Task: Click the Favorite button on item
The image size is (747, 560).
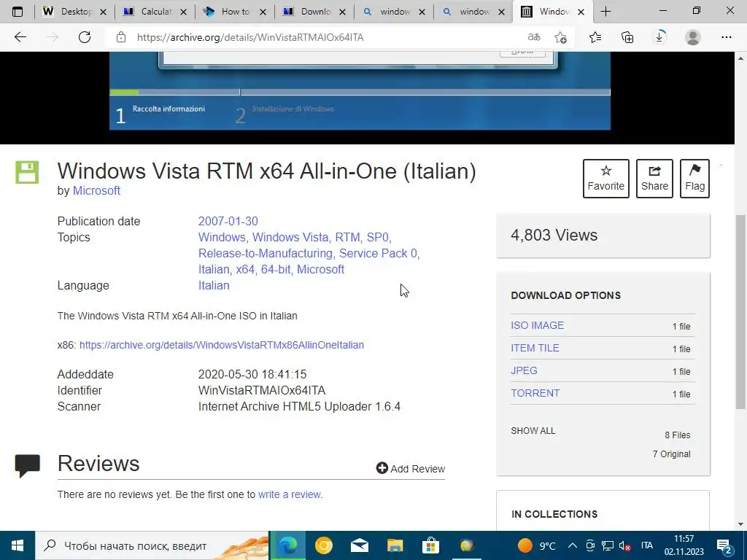Action: pyautogui.click(x=605, y=179)
